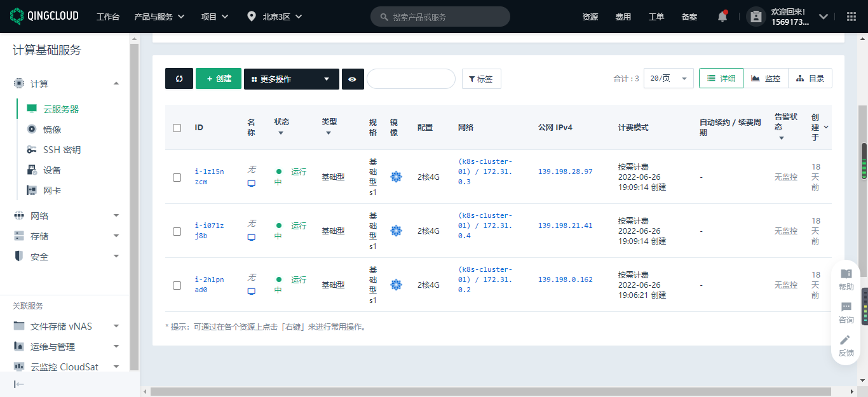Screen dimensions: 868x397
Task: Open the 更多操作 dropdown
Action: (292, 79)
